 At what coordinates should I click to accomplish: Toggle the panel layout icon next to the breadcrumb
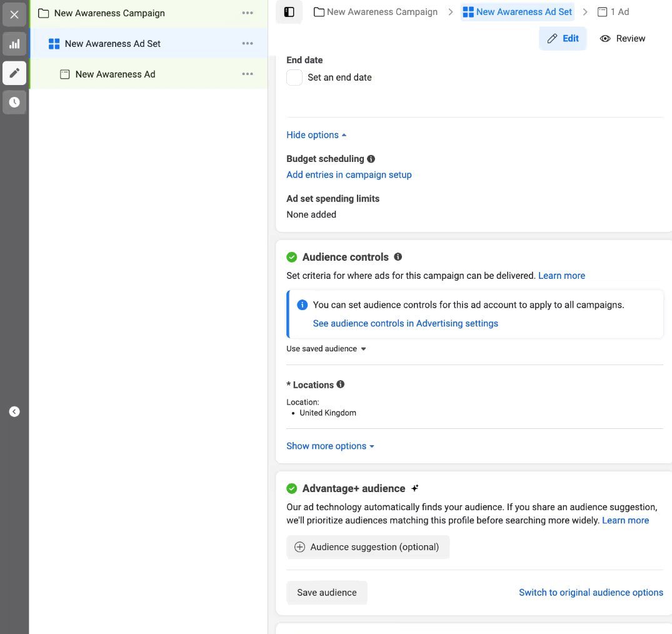(289, 12)
